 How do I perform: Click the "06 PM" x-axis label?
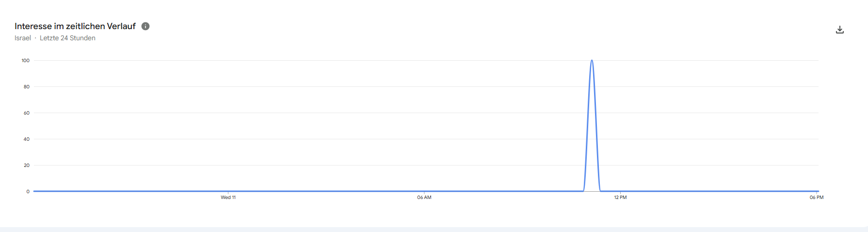(817, 198)
